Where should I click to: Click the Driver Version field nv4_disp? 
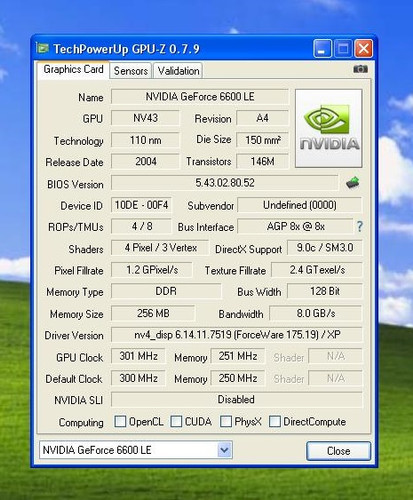[237, 335]
